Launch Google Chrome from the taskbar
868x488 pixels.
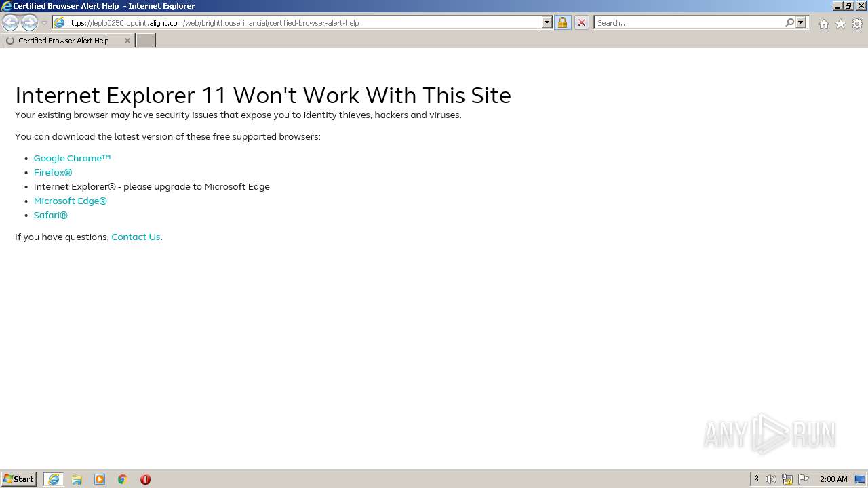coord(123,479)
